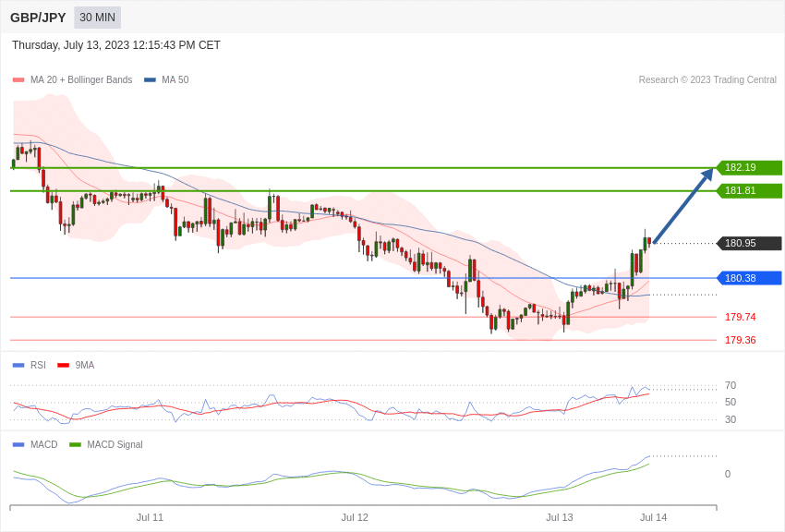Screen dimensions: 785x532
Task: Click the MACD Signal legend swatch
Action: point(75,445)
